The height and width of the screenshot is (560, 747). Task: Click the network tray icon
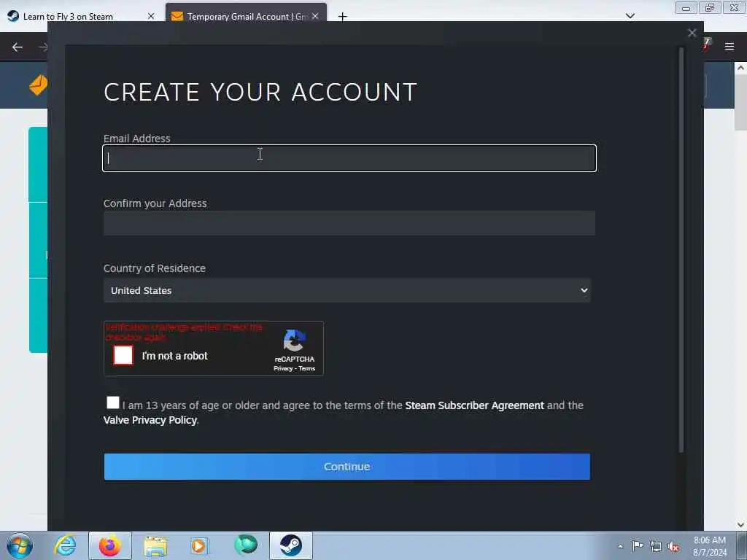pyautogui.click(x=656, y=546)
